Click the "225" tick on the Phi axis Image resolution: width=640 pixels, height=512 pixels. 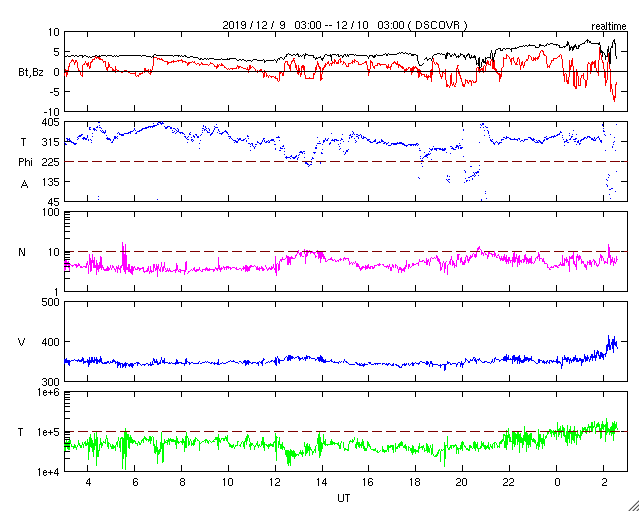coord(51,162)
